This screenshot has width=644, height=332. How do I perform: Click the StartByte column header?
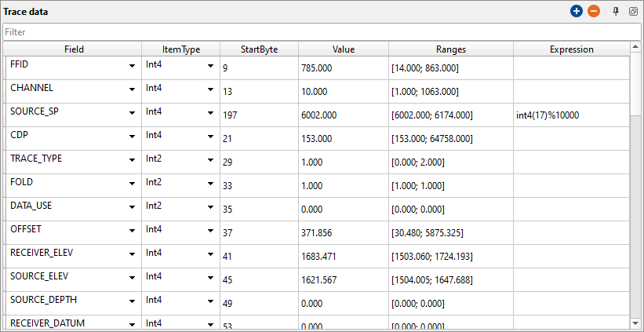pos(259,49)
